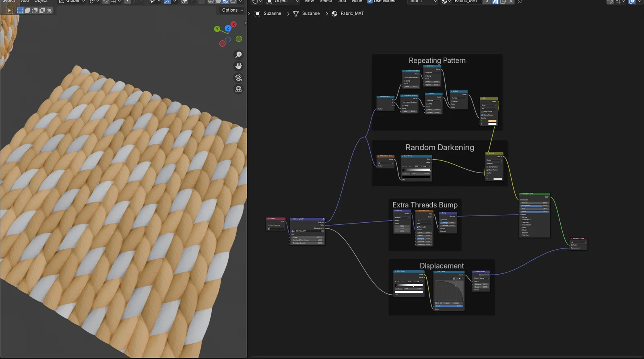The width and height of the screenshot is (644, 359).
Task: Uncheck the Use Nodes checkbox
Action: 370,1
